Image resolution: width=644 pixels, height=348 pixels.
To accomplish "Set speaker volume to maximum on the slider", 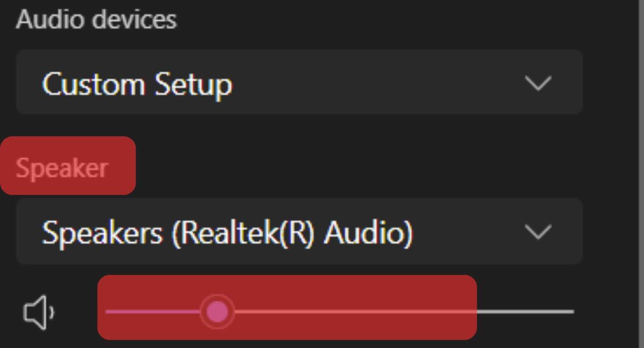I will 573,312.
